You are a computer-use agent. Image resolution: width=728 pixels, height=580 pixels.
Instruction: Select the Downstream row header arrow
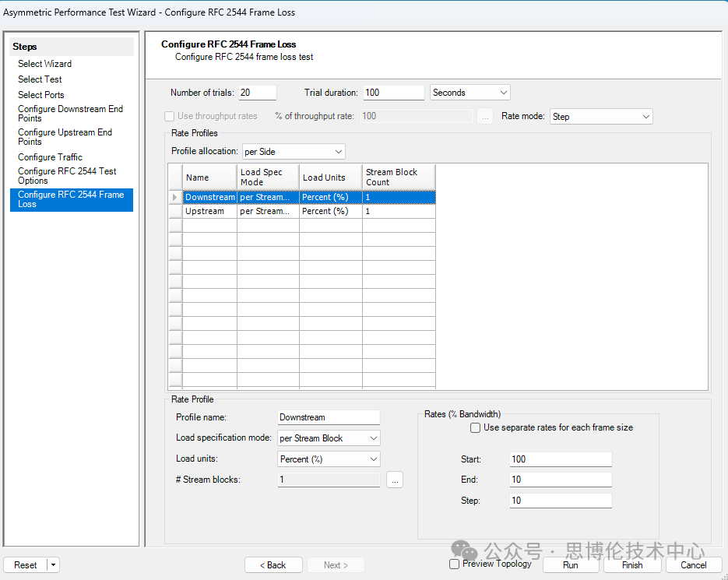pos(174,198)
